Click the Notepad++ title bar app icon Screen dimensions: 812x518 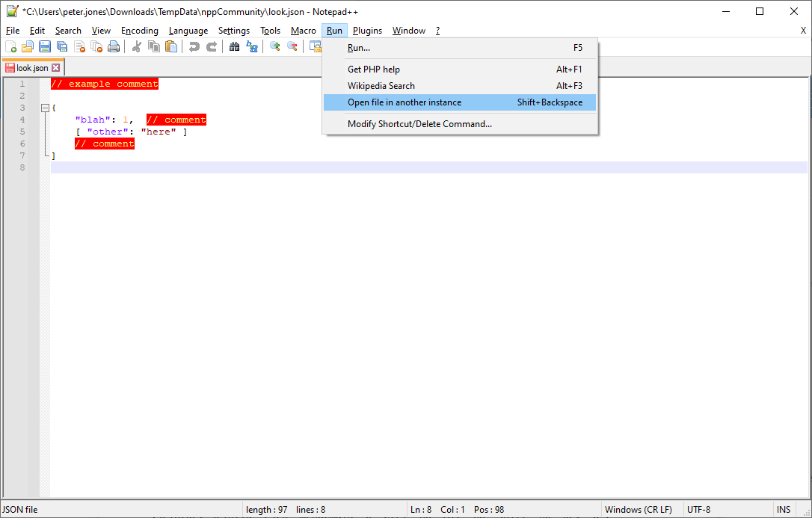(13, 11)
